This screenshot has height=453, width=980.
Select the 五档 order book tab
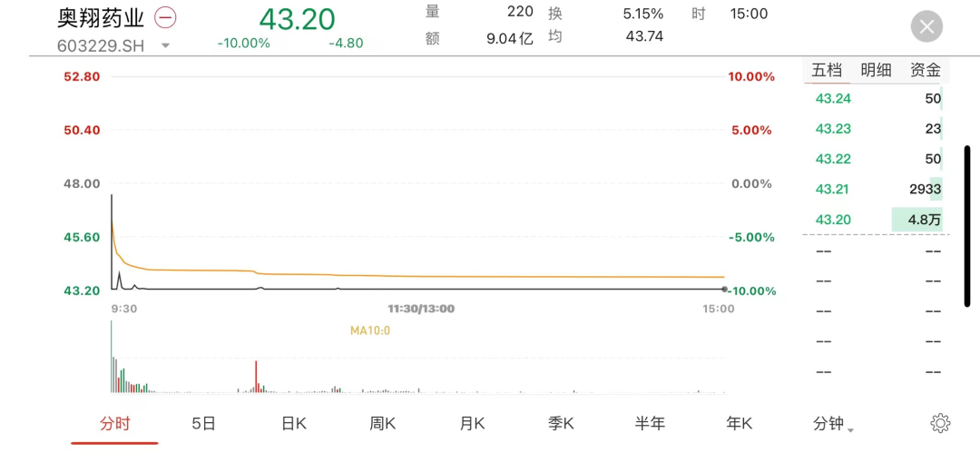coord(827,70)
